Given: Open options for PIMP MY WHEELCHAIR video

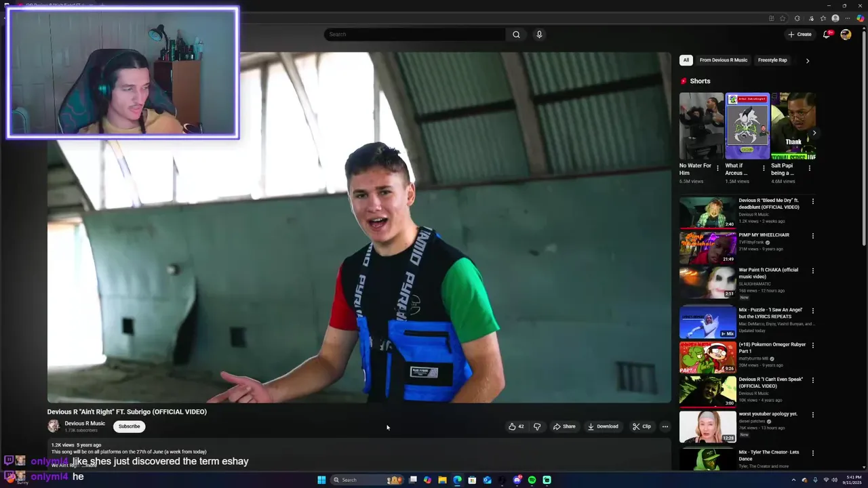Looking at the screenshot, I should coord(813,236).
